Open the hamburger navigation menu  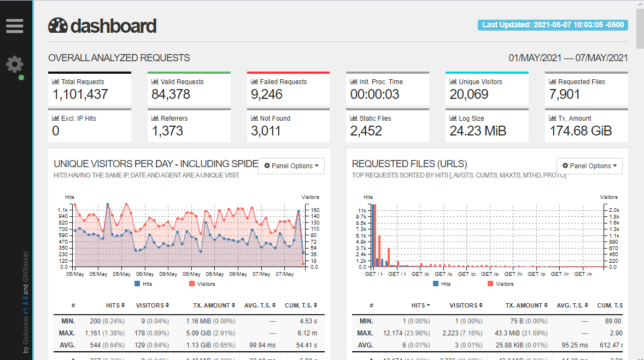(15, 26)
